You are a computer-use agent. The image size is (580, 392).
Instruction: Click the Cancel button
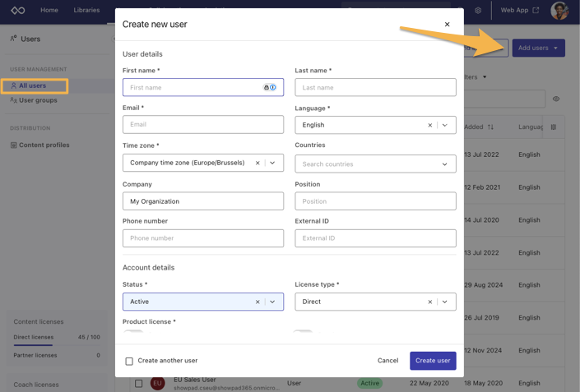(387, 361)
